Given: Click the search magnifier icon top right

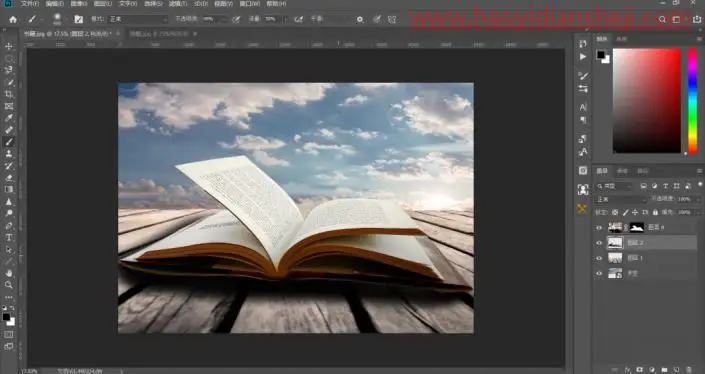Looking at the screenshot, I should (x=662, y=19).
